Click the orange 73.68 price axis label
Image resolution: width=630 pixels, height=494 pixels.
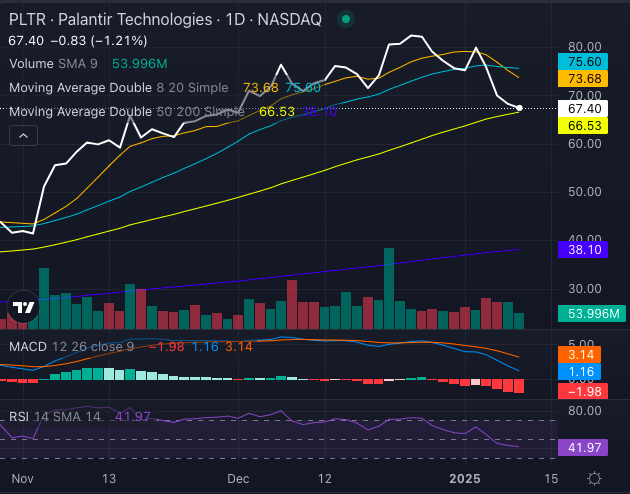point(582,78)
